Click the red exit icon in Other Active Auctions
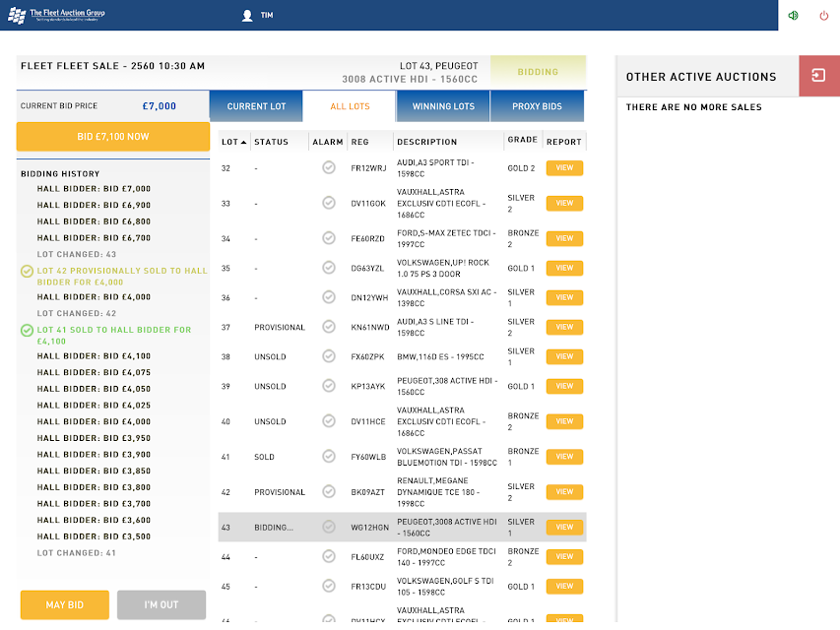The height and width of the screenshot is (630, 840). [x=818, y=76]
